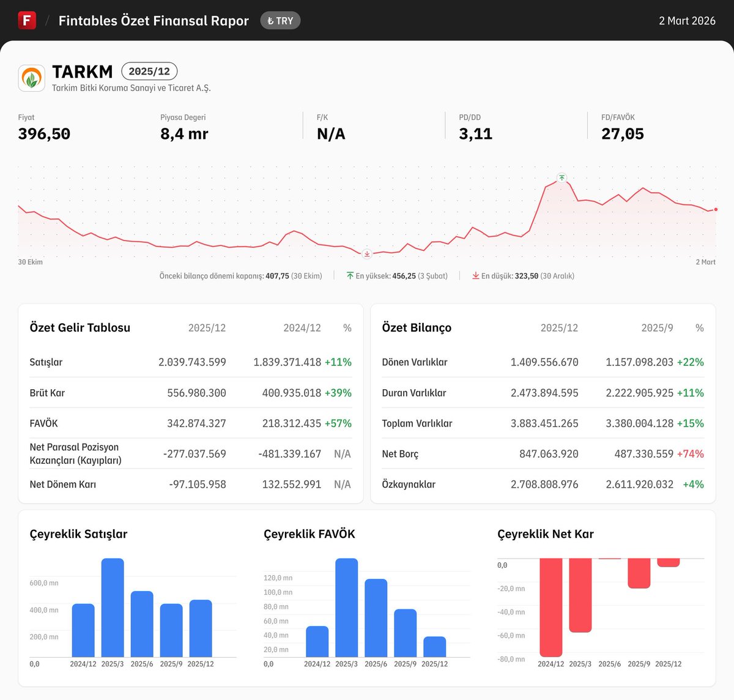
Task: Click the Fintables Özet Finansal Rapor title
Action: point(154,21)
